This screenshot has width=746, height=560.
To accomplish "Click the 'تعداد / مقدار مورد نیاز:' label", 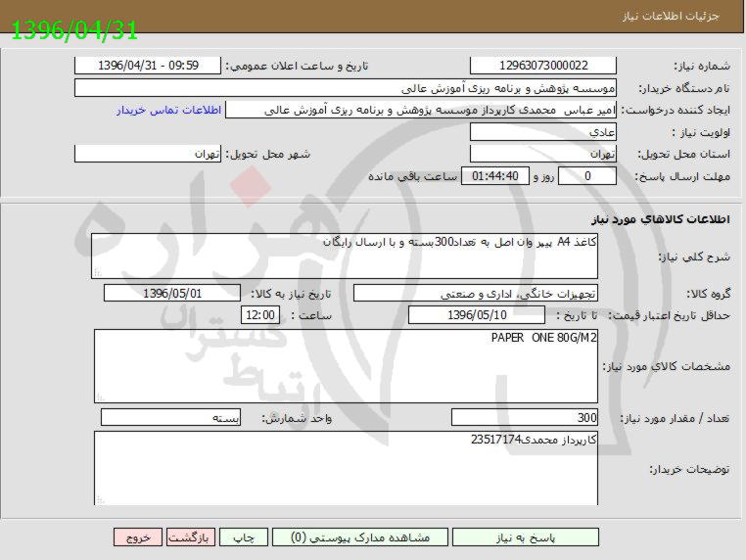I will click(675, 419).
